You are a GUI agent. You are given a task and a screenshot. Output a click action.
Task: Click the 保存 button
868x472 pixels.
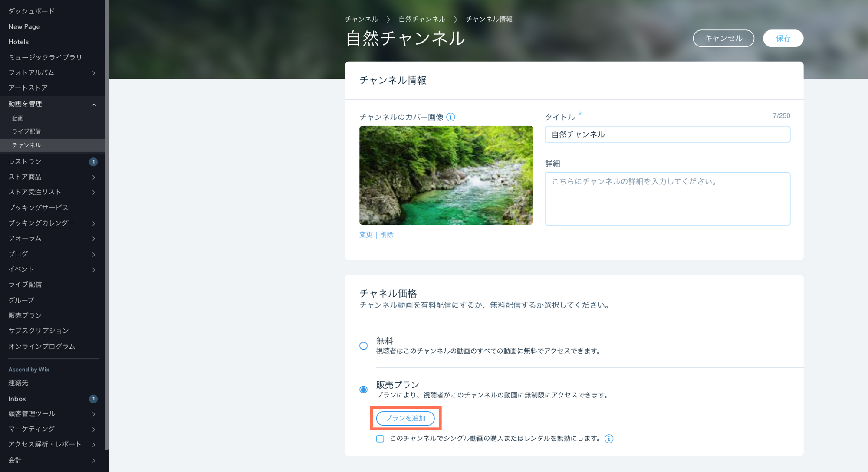[x=783, y=38]
